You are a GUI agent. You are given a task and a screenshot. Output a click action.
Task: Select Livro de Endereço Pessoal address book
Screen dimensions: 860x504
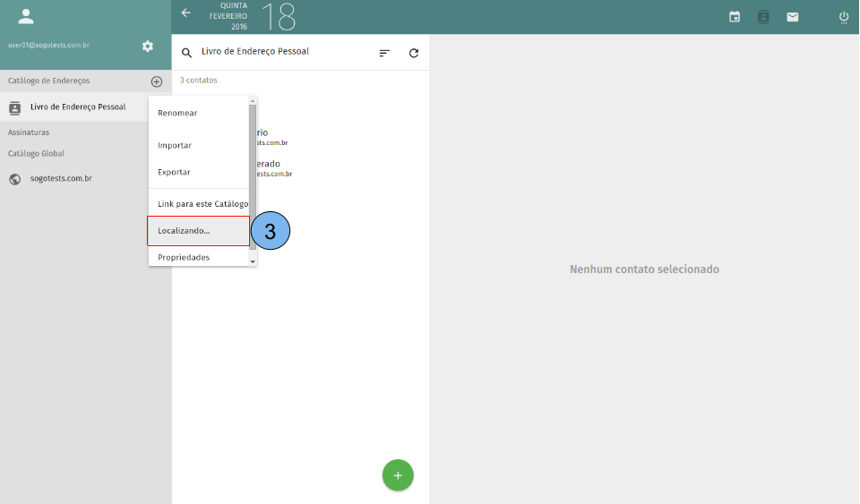coord(77,107)
